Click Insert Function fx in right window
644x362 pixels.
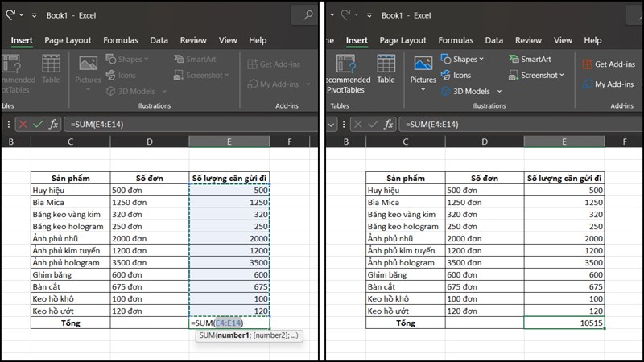pos(389,125)
